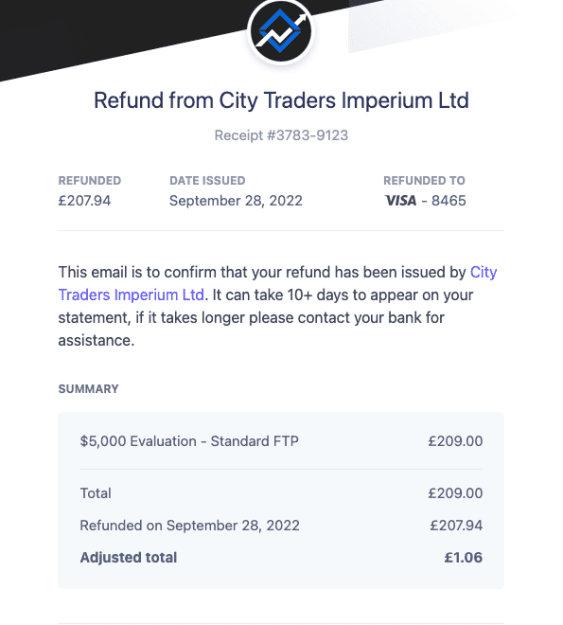Click the SUMMARY section heading

tap(89, 389)
